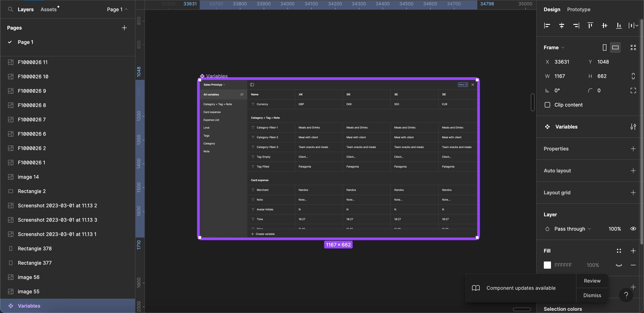Open distribute spacing options icon
Viewport: 644px width, 313px height.
point(633,26)
